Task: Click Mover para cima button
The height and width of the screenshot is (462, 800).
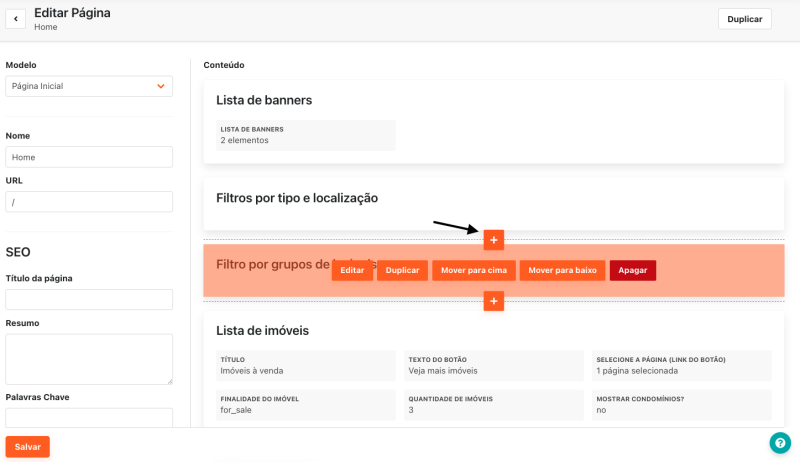Action: coord(473,271)
